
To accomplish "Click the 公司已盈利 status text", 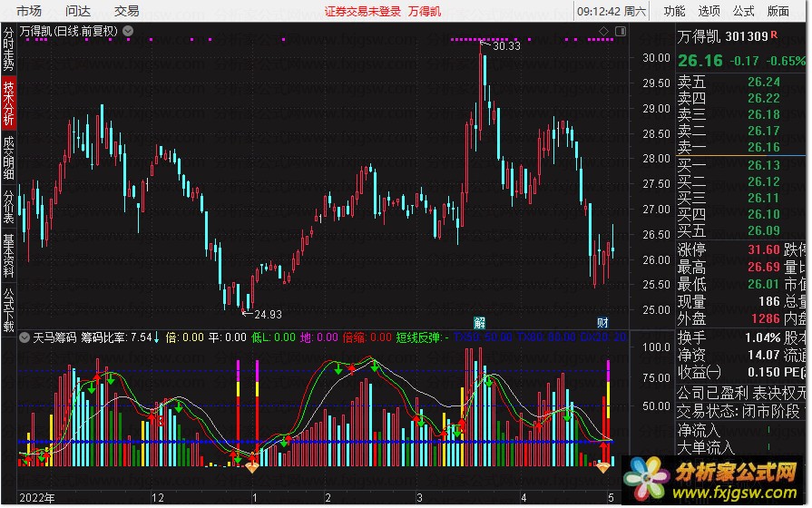I will click(x=712, y=394).
